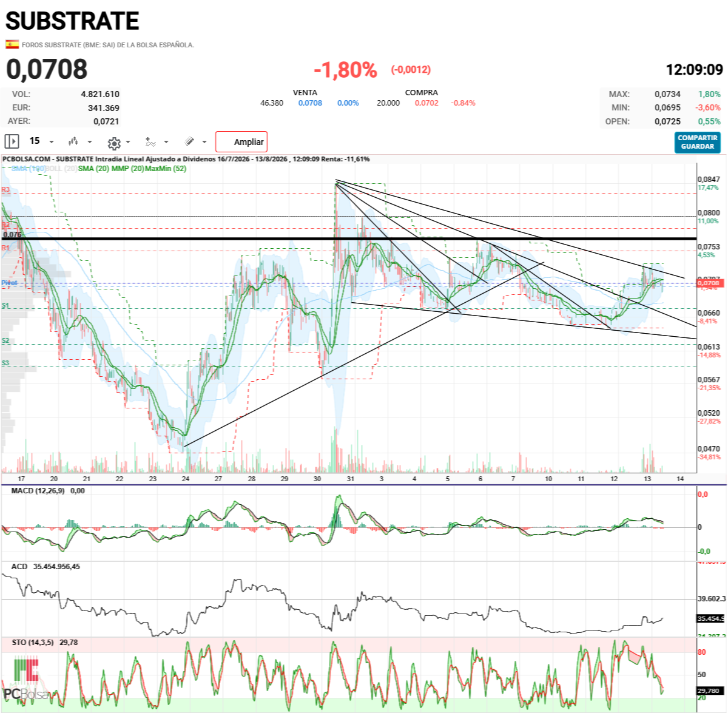The height and width of the screenshot is (713, 728).
Task: Click the SUBSTRATE title heading
Action: [x=72, y=21]
